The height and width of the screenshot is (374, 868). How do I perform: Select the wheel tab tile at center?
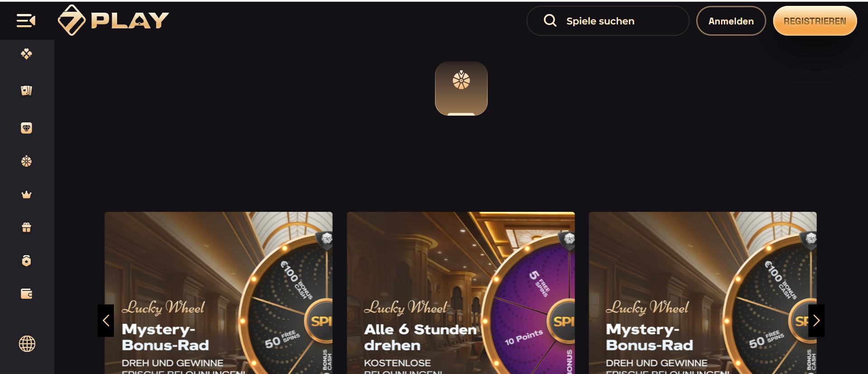pyautogui.click(x=461, y=89)
